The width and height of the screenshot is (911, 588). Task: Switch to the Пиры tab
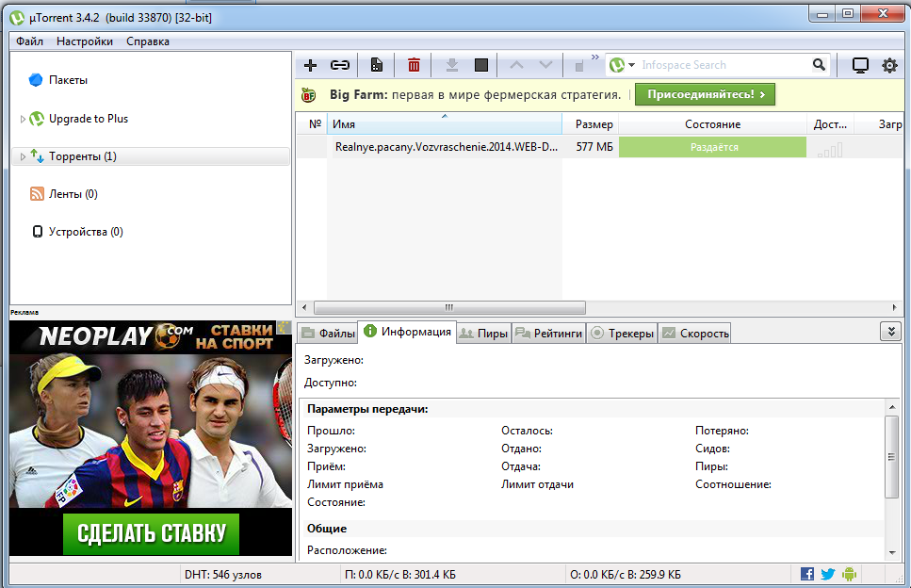tap(484, 334)
